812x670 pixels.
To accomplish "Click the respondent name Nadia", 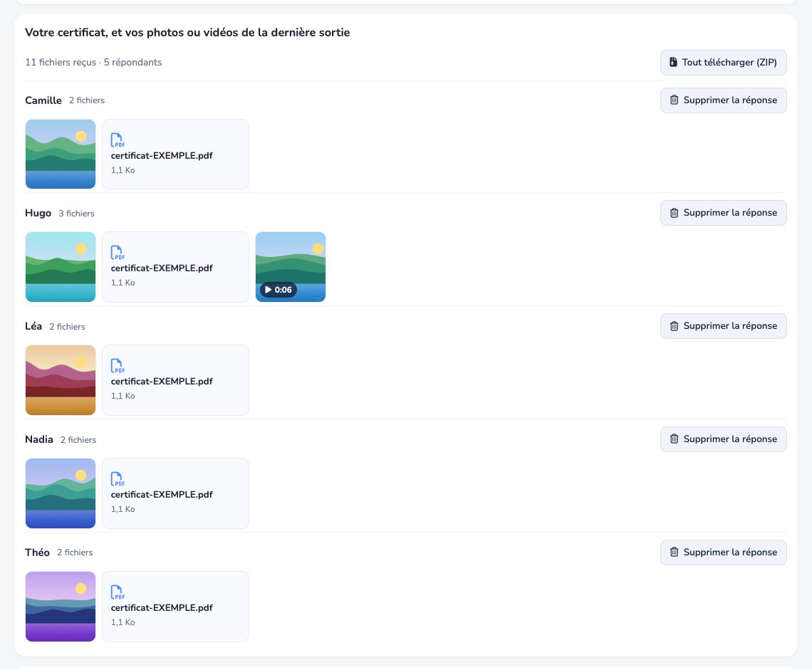I will (x=39, y=439).
